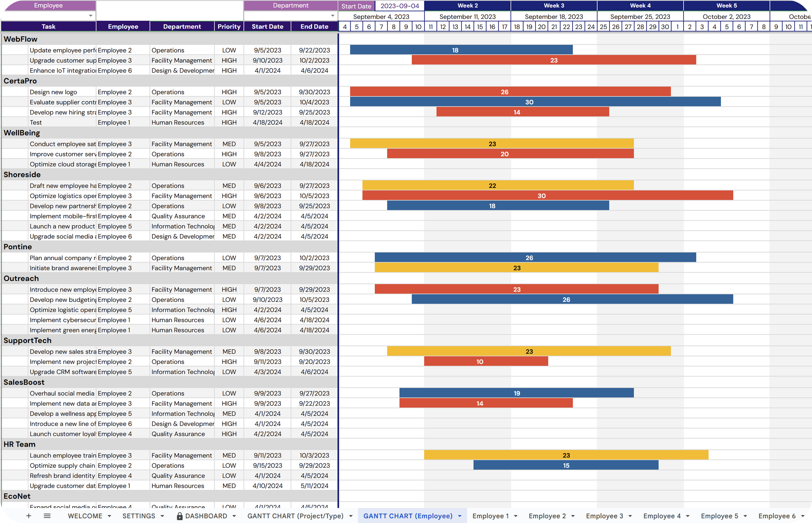
Task: Open SETTINGS tab options arrow
Action: [162, 516]
